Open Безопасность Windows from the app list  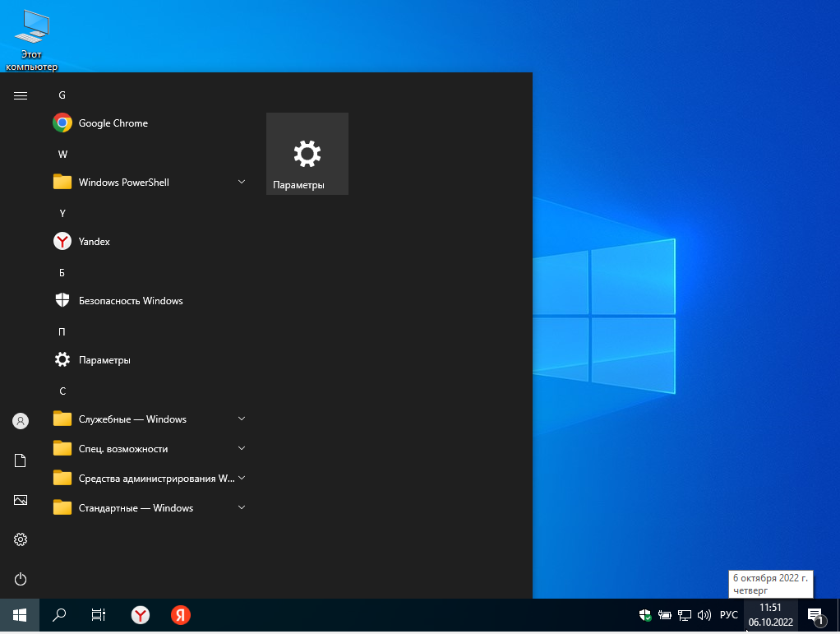(x=130, y=301)
